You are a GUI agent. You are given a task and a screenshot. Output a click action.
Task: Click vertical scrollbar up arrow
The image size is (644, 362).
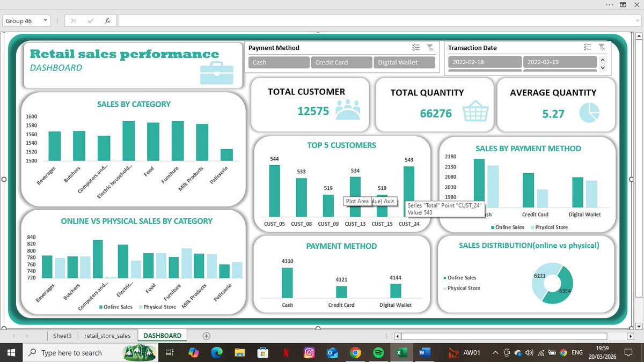639,35
